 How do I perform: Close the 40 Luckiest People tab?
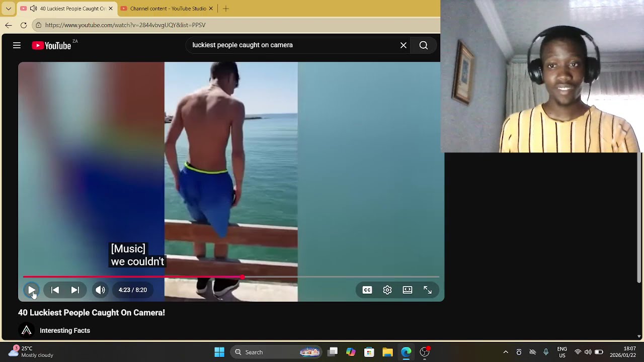click(111, 9)
